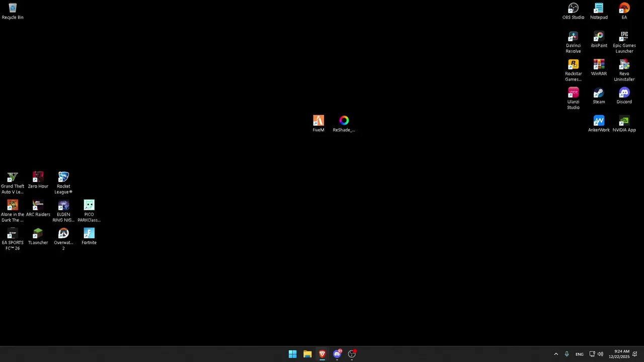This screenshot has height=362, width=644.
Task: Select the Ulanzi Studio desktop shortcut
Action: (x=573, y=99)
